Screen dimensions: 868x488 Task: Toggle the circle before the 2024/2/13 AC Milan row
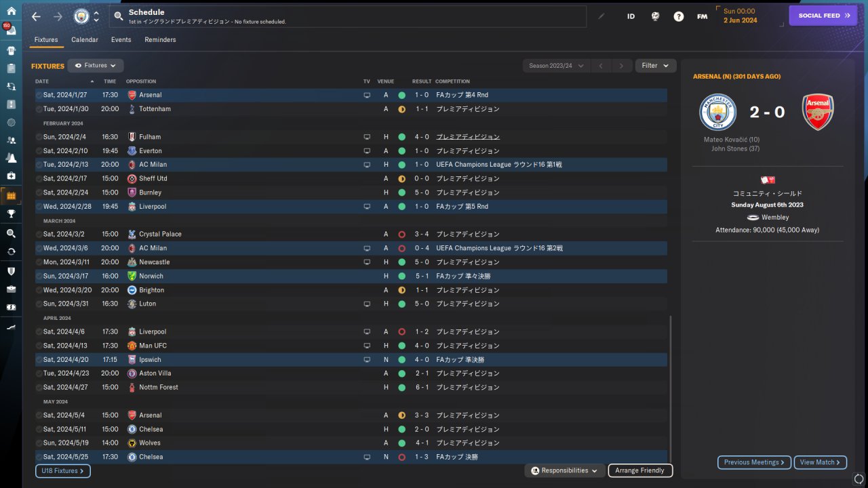39,165
